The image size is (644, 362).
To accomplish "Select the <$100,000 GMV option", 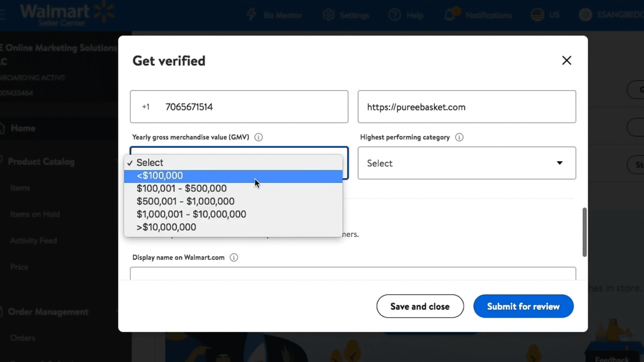I will pyautogui.click(x=159, y=176).
